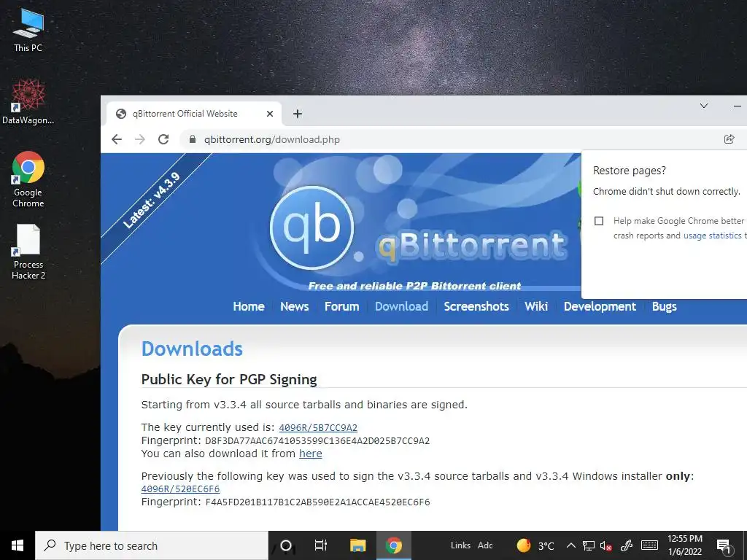Open the News menu item
Image resolution: width=747 pixels, height=560 pixels.
click(295, 306)
